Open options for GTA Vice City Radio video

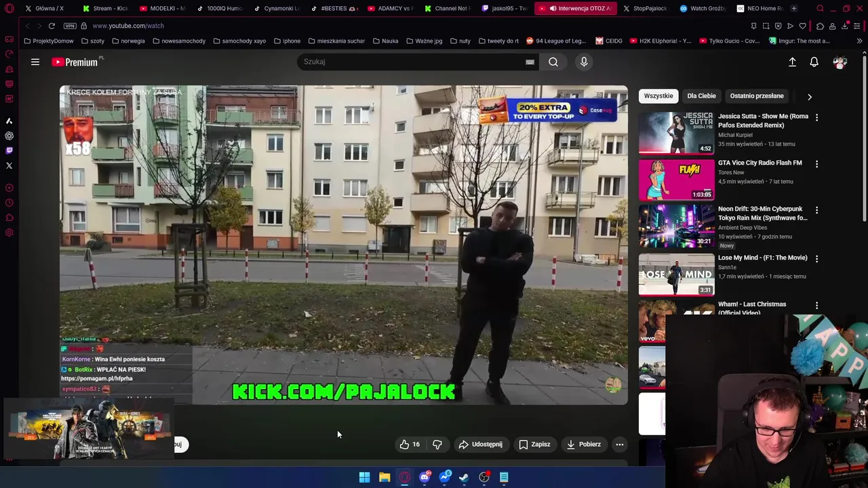(816, 164)
